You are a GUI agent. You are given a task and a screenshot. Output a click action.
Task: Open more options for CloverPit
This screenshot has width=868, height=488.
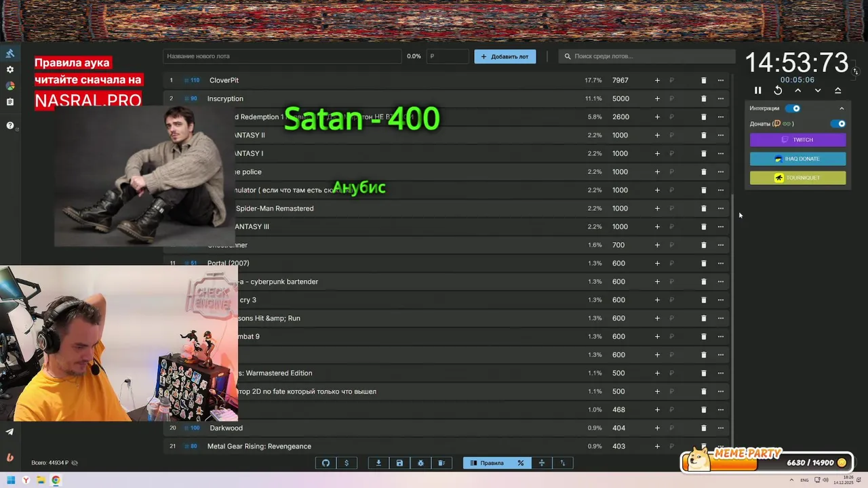(720, 80)
